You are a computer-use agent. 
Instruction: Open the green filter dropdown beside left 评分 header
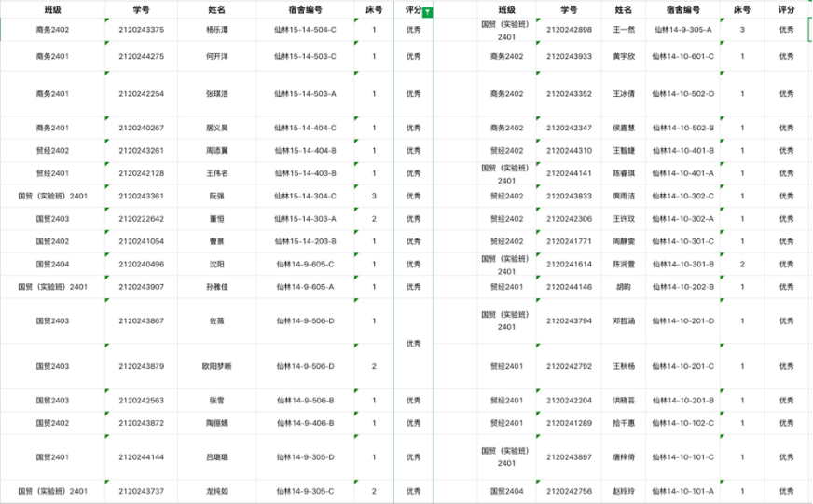pos(427,13)
